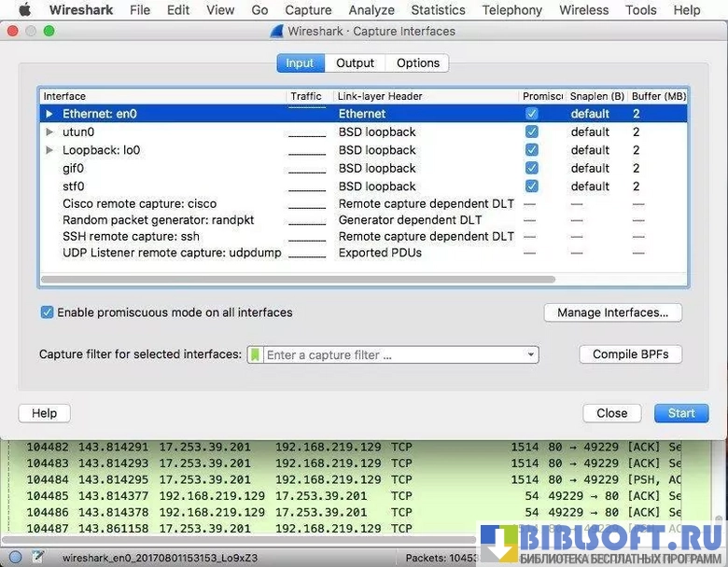Screen dimensions: 728x567
Task: Click the Wireshark fin icon in title bar
Action: tap(276, 31)
